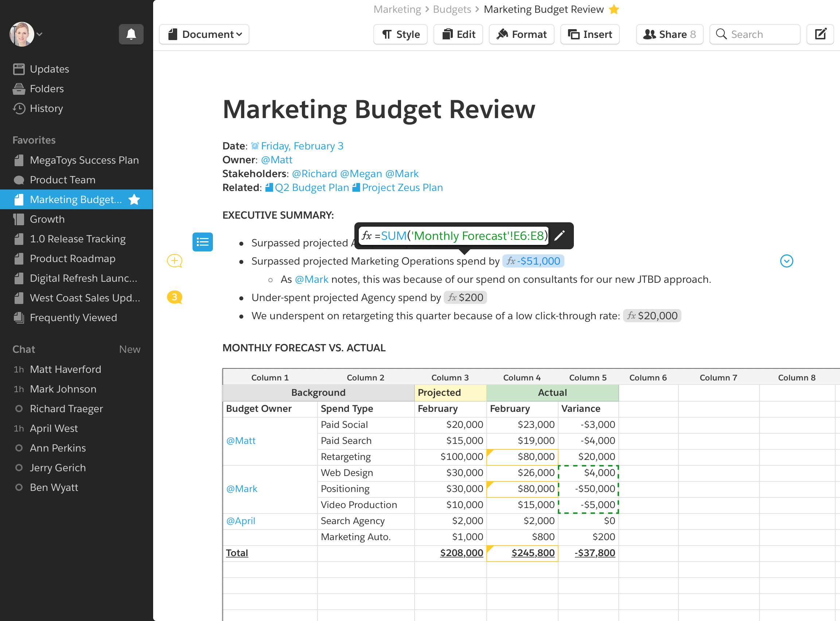Expand the blue circled chevron at right

[786, 261]
